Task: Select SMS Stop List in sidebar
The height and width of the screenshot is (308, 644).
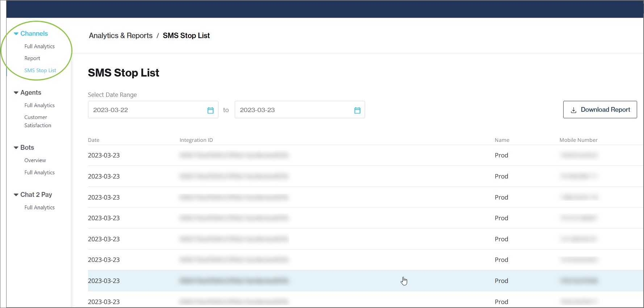Action: 40,70
